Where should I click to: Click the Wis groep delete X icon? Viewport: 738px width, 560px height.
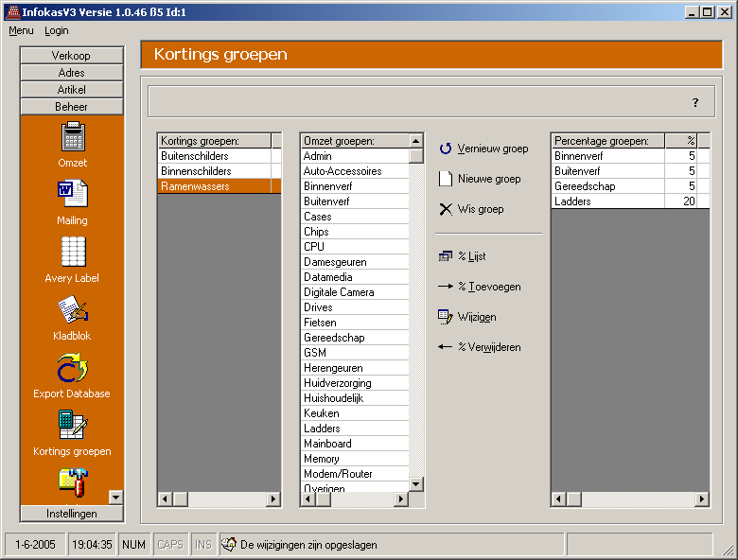pos(446,209)
